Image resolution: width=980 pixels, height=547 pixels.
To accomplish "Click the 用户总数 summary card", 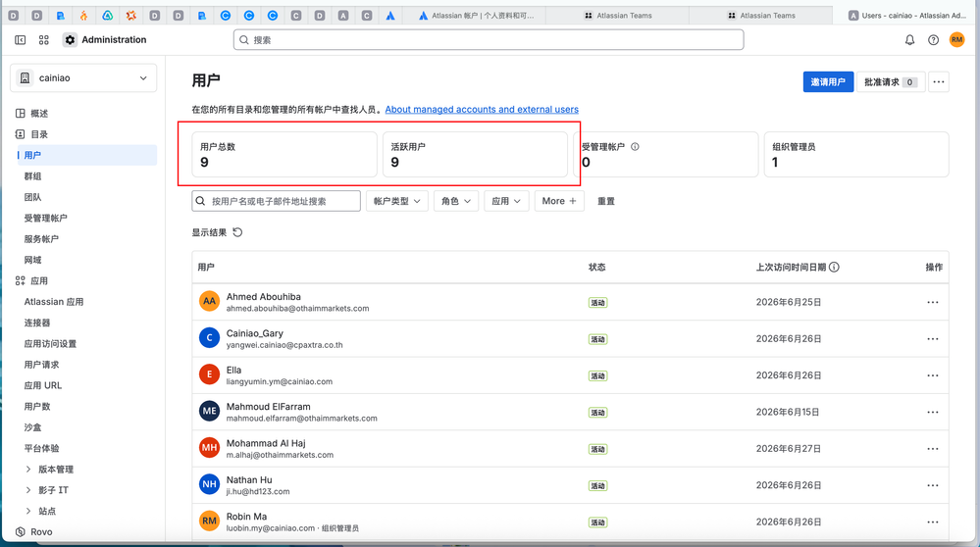I will pos(284,154).
